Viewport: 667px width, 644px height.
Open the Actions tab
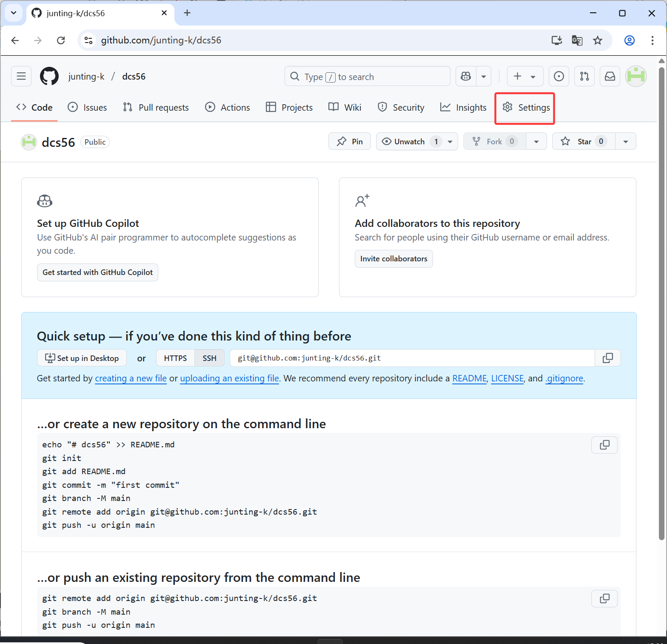228,108
